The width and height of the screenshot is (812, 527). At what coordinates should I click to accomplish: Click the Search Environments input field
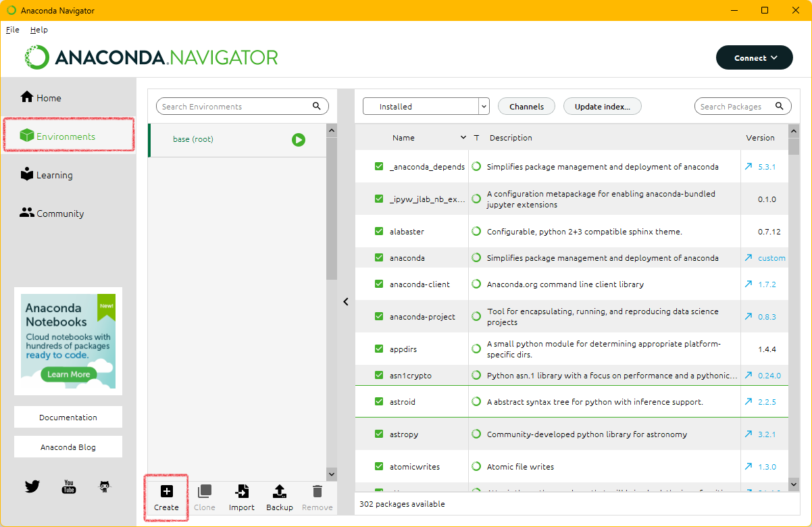(x=243, y=106)
